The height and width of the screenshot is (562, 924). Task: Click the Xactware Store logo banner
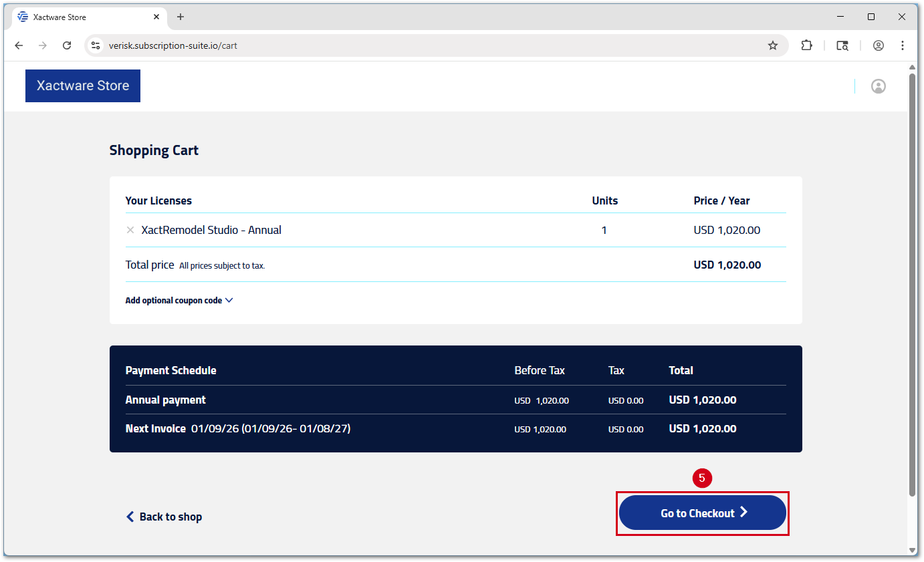pyautogui.click(x=82, y=86)
